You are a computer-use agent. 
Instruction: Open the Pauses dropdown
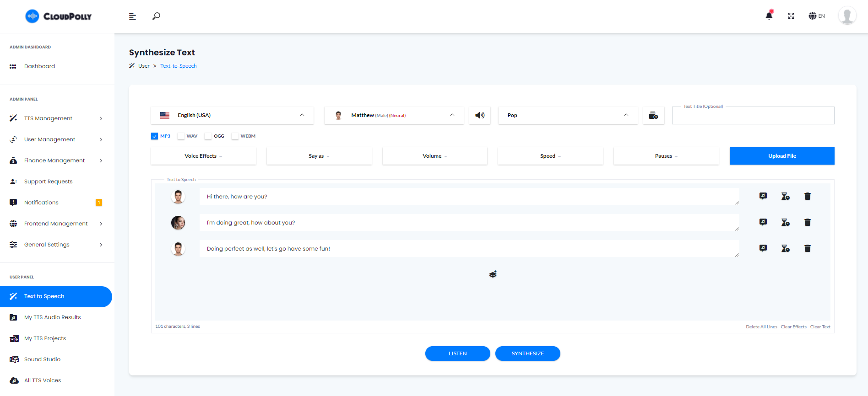click(666, 156)
